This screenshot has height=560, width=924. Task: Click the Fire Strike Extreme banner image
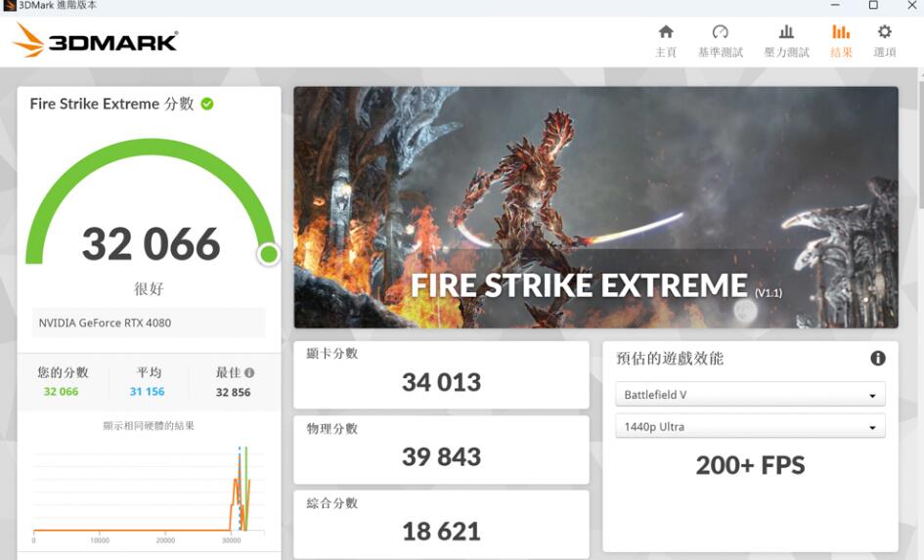[595, 207]
